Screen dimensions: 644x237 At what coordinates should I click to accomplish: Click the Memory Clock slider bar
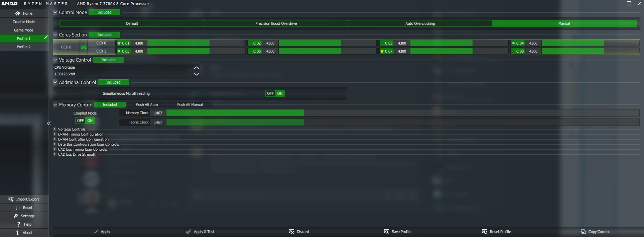[x=403, y=113]
